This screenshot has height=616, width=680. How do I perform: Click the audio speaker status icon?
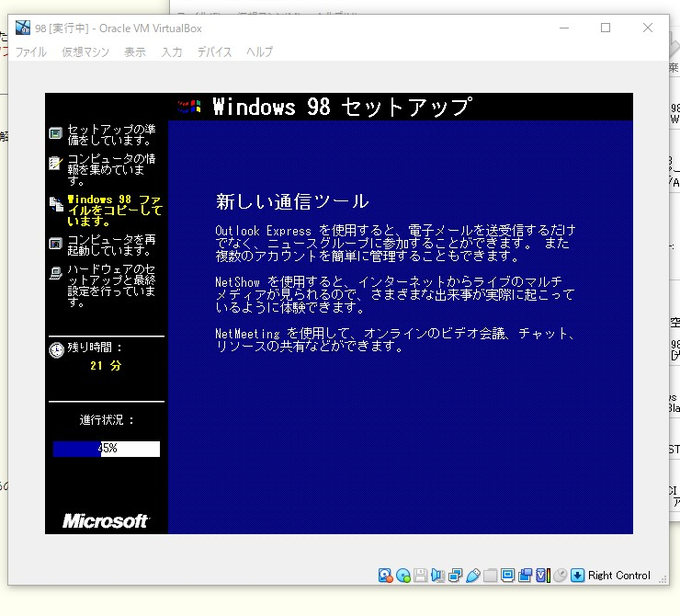click(438, 575)
